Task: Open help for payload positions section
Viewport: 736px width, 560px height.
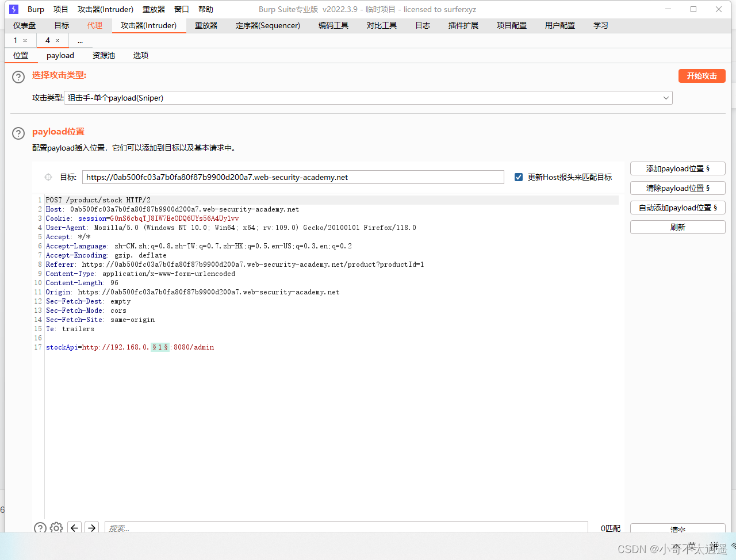Action: pyautogui.click(x=18, y=133)
